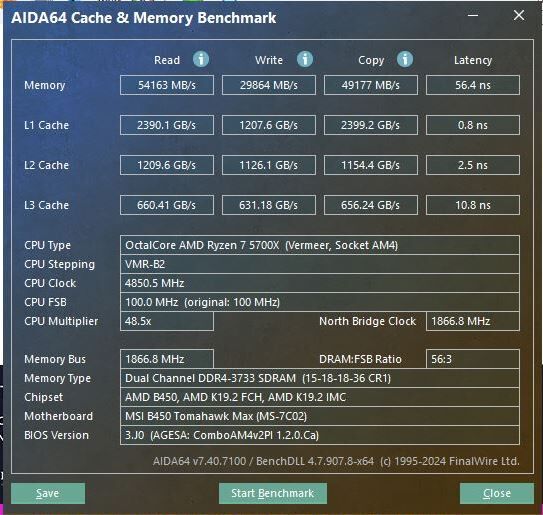Viewport: 543px width, 515px height.
Task: Click the Write column header
Action: pos(269,60)
